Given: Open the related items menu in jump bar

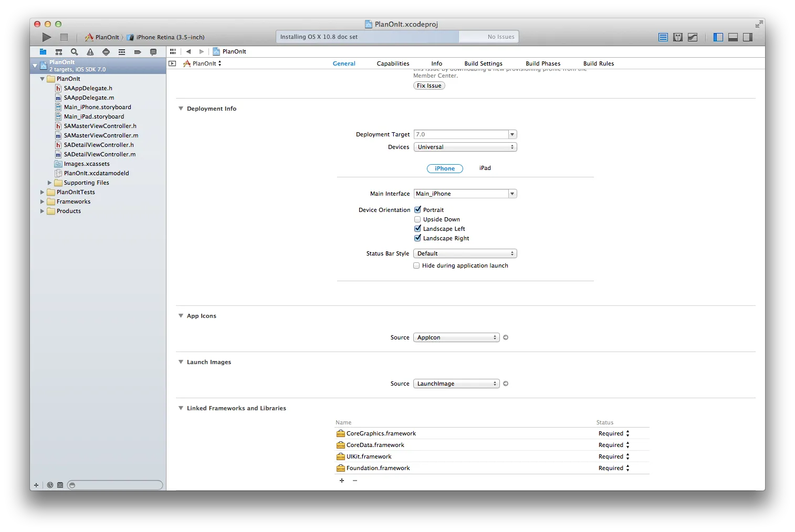Looking at the screenshot, I should pyautogui.click(x=173, y=51).
